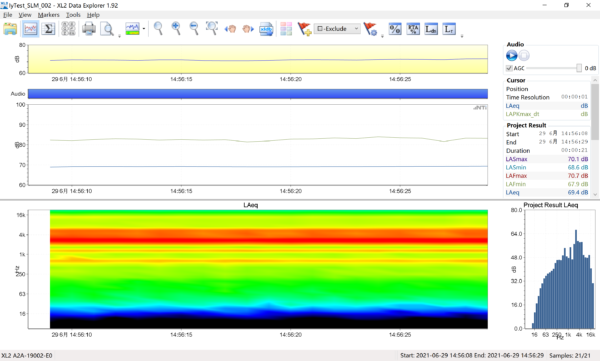Image resolution: width=600 pixels, height=361 pixels.
Task: Print using the printer icon
Action: 89,29
